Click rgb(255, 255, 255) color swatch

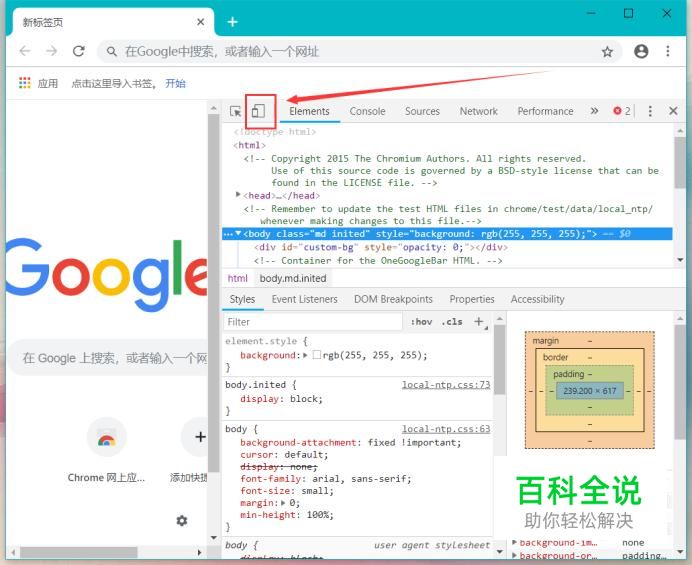point(316,355)
